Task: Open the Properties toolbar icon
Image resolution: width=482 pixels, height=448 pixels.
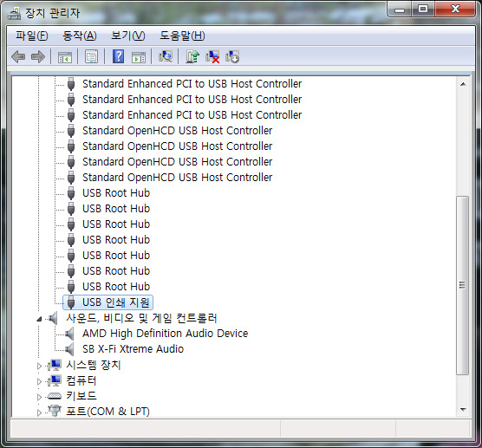Action: coord(92,57)
